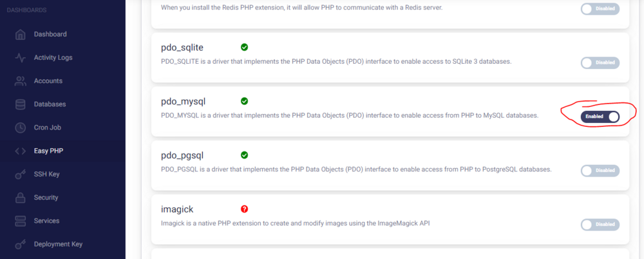Open the Activity Logs menu item
This screenshot has height=259, width=644.
point(53,57)
